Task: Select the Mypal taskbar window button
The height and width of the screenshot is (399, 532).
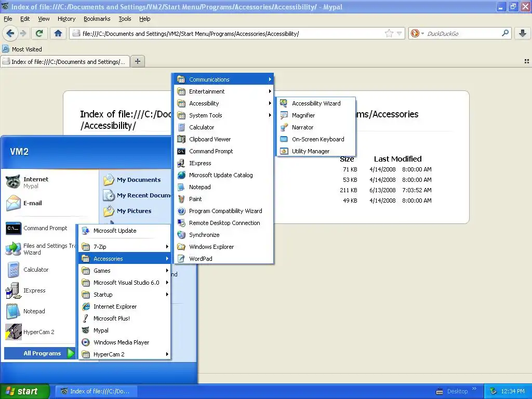Action: (96, 391)
